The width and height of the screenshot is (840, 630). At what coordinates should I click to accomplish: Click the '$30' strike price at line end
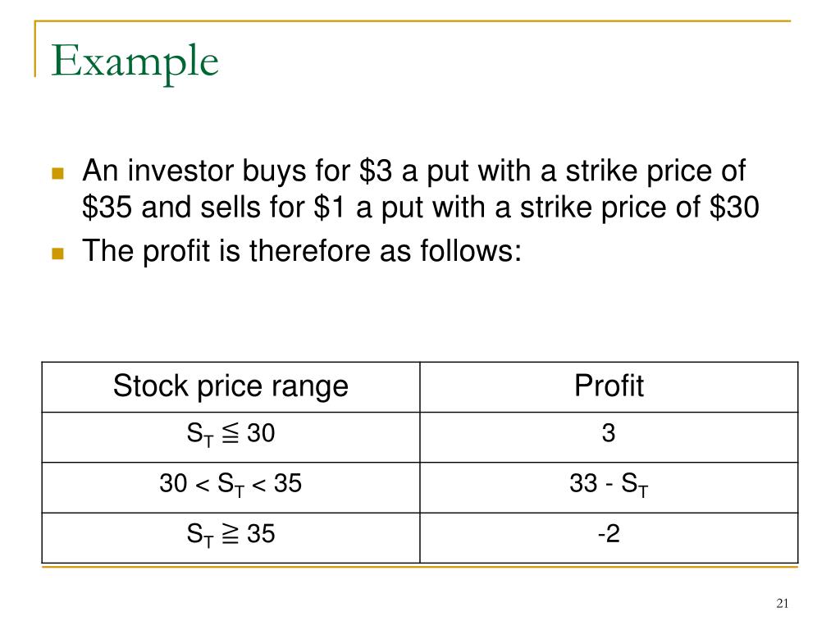pos(734,208)
